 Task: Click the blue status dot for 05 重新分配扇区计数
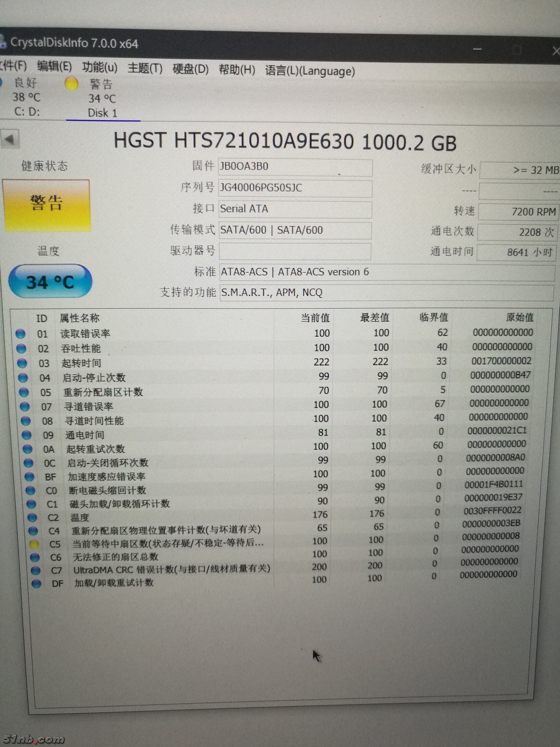pos(24,392)
